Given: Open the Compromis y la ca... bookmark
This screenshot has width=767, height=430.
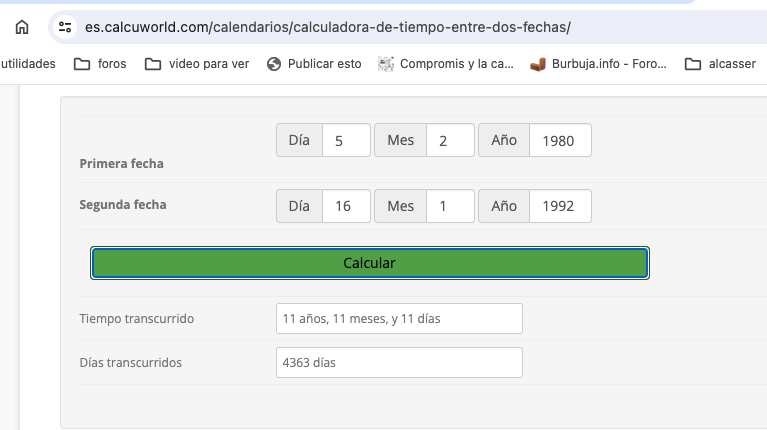Looking at the screenshot, I should [x=446, y=64].
